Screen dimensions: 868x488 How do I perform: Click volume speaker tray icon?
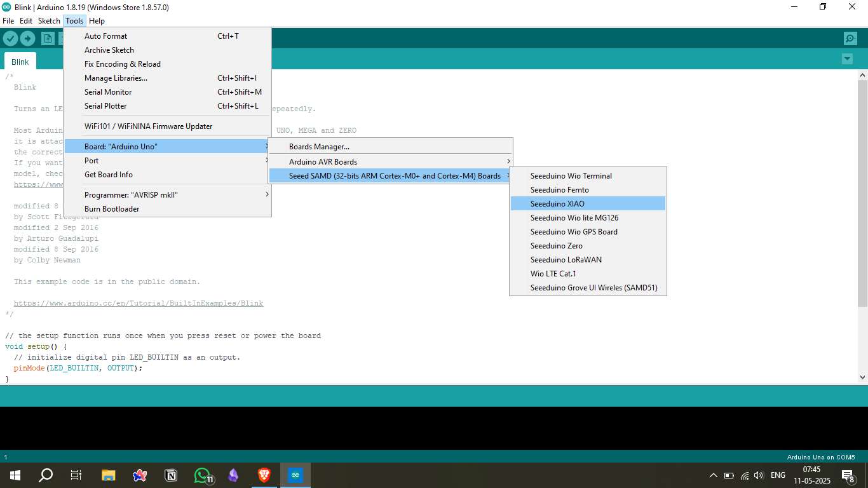coord(759,475)
